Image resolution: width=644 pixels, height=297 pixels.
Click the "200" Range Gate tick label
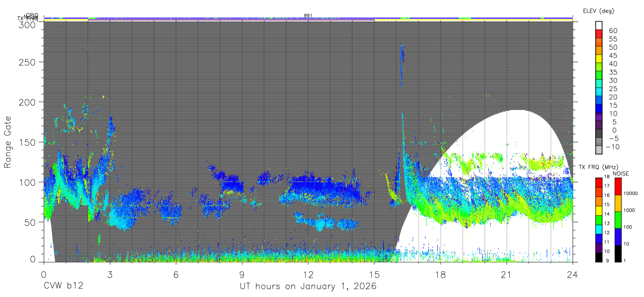click(x=28, y=102)
